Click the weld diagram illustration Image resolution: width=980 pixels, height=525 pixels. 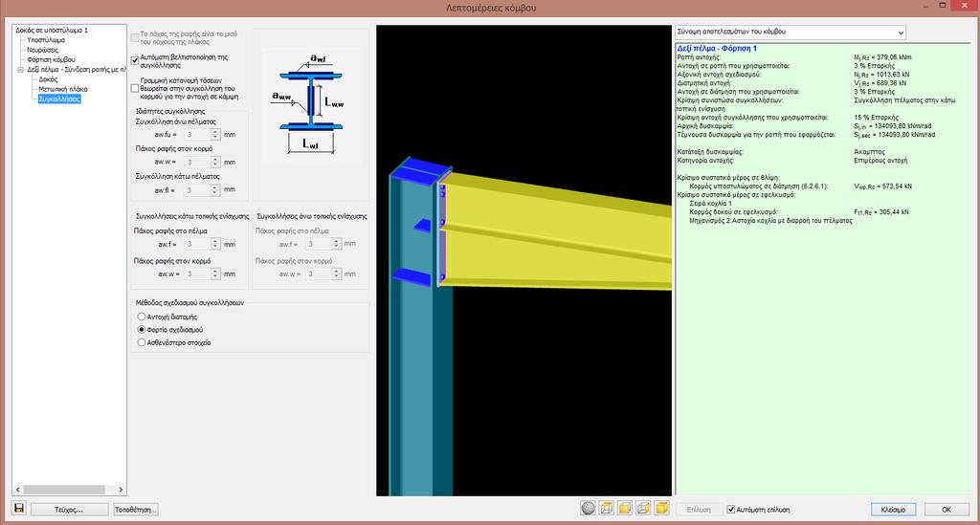coord(311,104)
